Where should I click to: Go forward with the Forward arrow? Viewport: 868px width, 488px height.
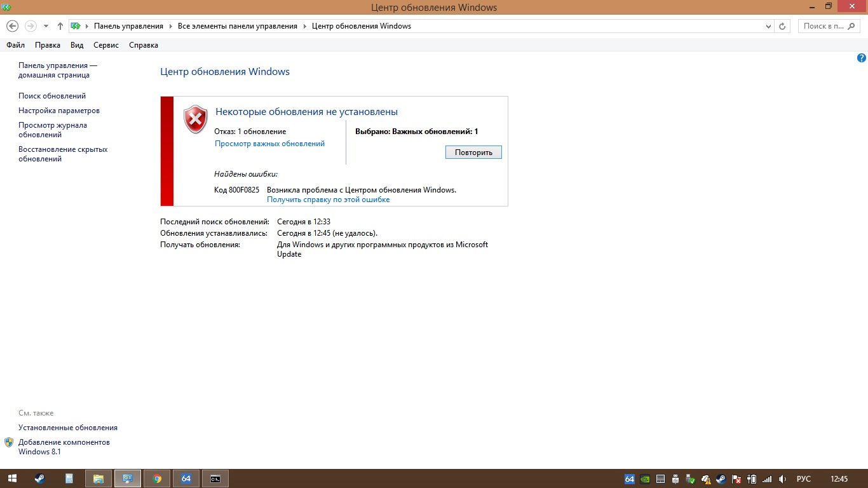[31, 26]
